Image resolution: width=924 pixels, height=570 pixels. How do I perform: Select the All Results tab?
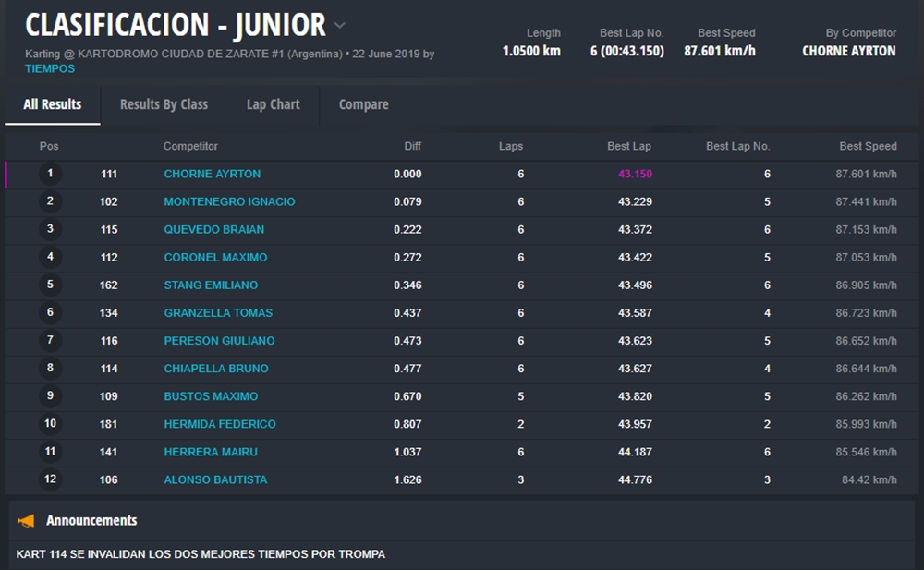tap(52, 104)
